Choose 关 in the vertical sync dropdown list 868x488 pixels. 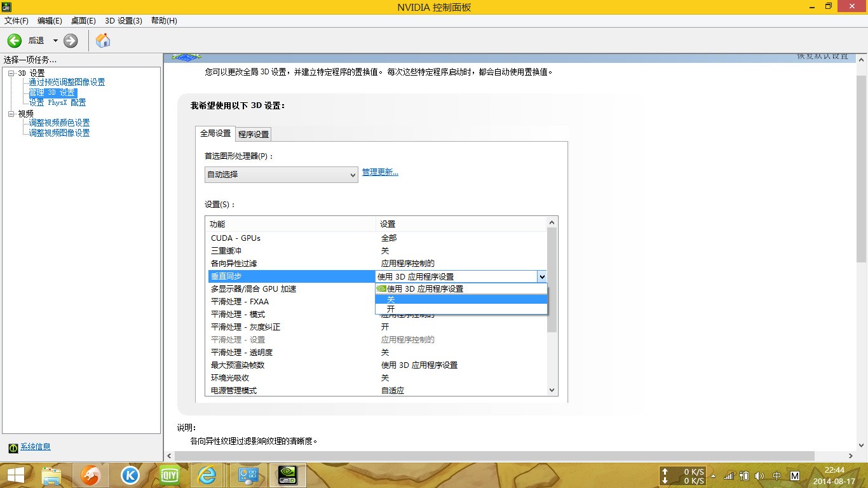(x=461, y=299)
